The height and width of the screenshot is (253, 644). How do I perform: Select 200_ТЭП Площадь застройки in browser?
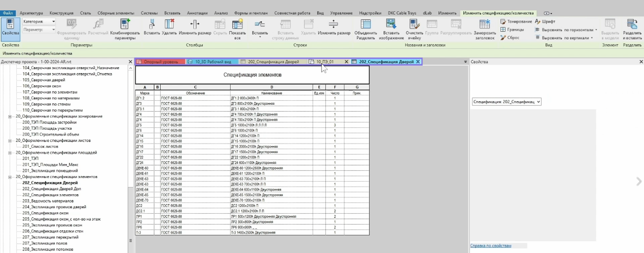(x=49, y=122)
